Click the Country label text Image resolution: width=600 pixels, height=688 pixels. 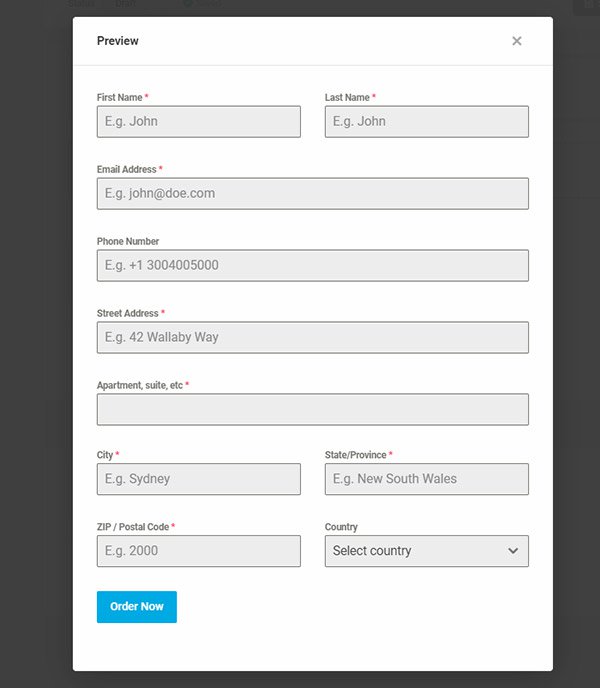pos(341,527)
